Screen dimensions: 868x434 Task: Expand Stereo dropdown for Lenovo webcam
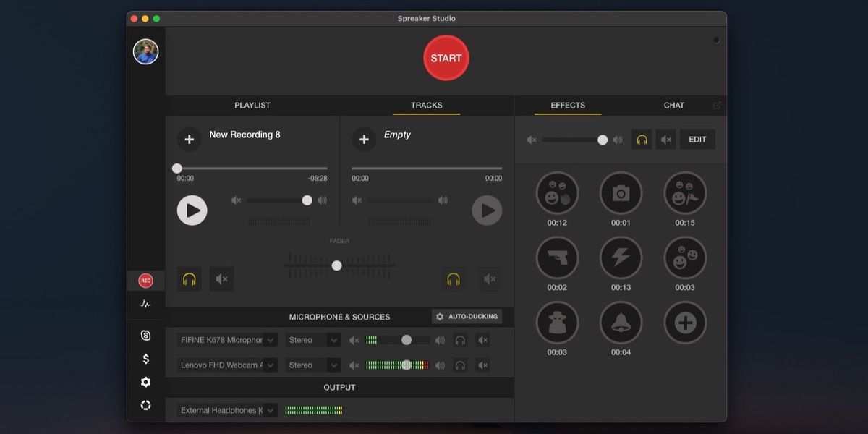[x=312, y=365]
